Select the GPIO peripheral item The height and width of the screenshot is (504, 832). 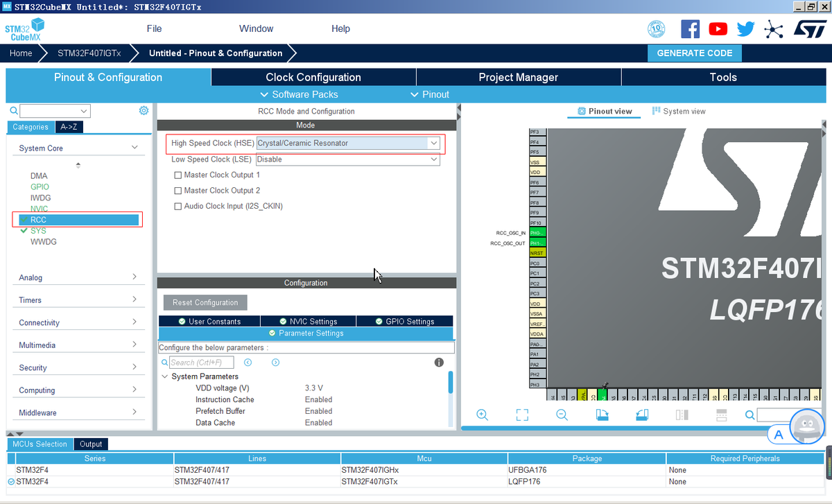(x=40, y=187)
